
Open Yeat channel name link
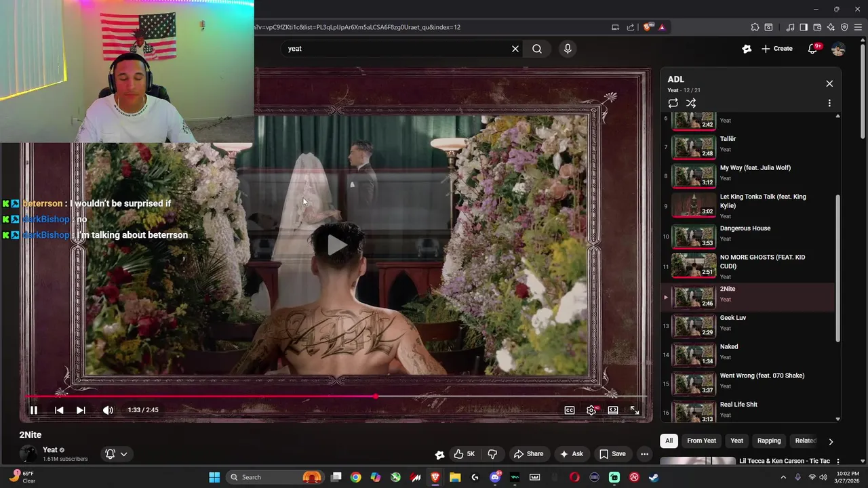point(50,450)
